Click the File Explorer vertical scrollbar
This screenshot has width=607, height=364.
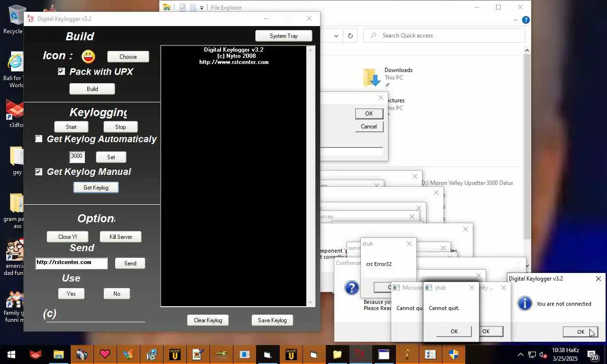(527, 147)
